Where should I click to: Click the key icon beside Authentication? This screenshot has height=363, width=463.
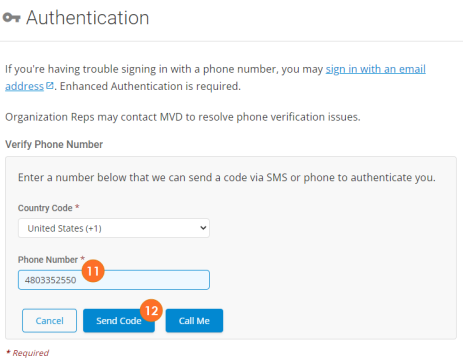click(12, 18)
